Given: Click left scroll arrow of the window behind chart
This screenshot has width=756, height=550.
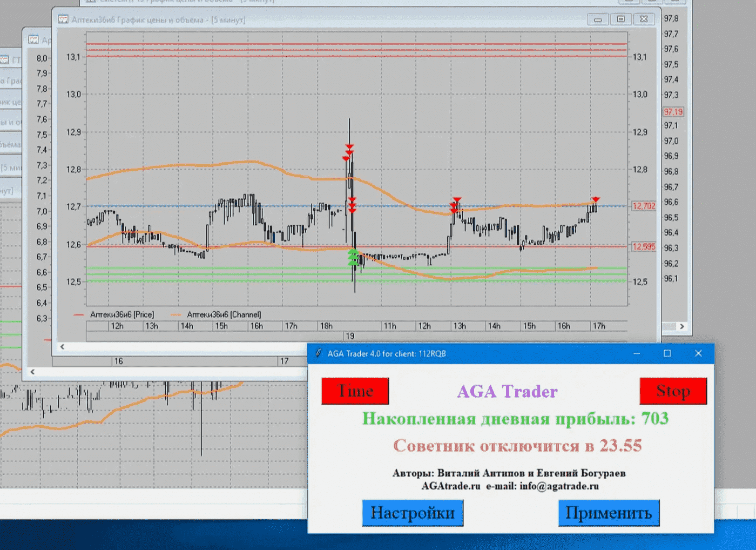Looking at the screenshot, I should click(32, 372).
